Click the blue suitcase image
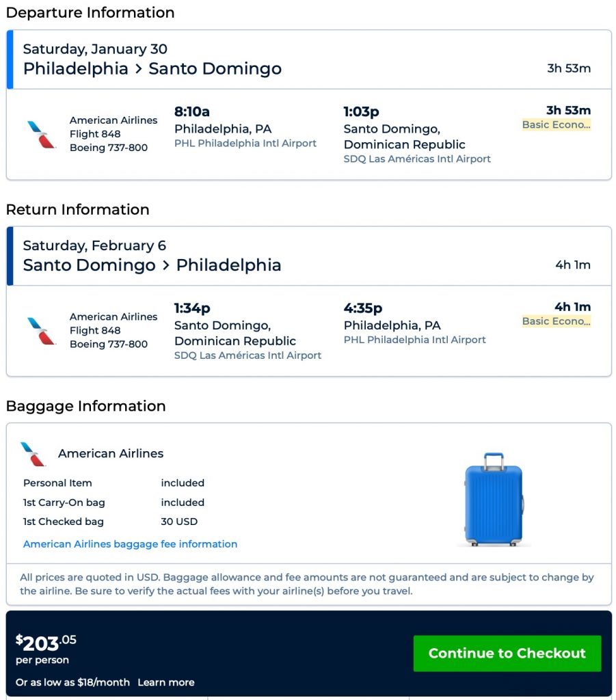Image resolution: width=616 pixels, height=700 pixels. (494, 499)
